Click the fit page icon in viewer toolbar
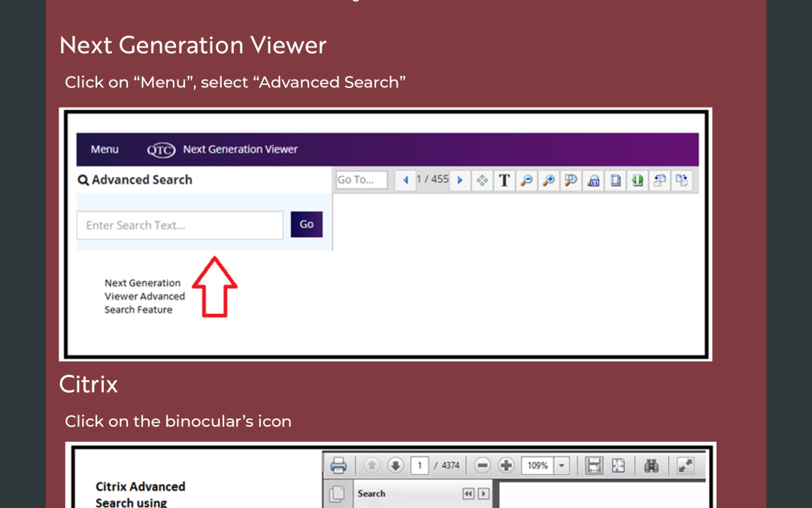The height and width of the screenshot is (508, 812). point(616,180)
